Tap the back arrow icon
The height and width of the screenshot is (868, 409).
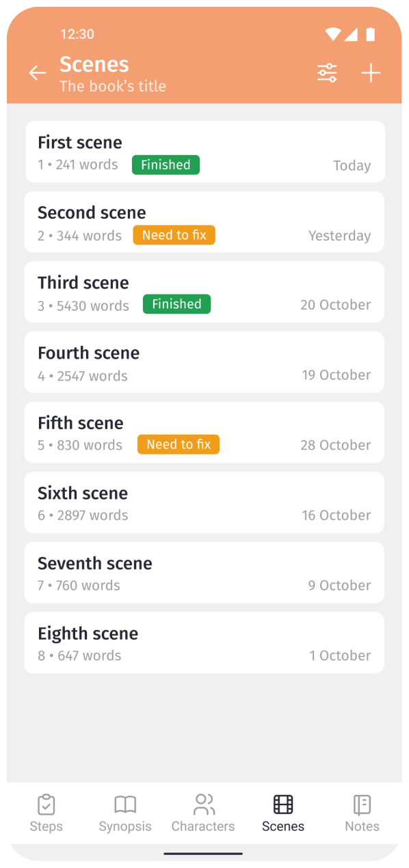pos(37,73)
